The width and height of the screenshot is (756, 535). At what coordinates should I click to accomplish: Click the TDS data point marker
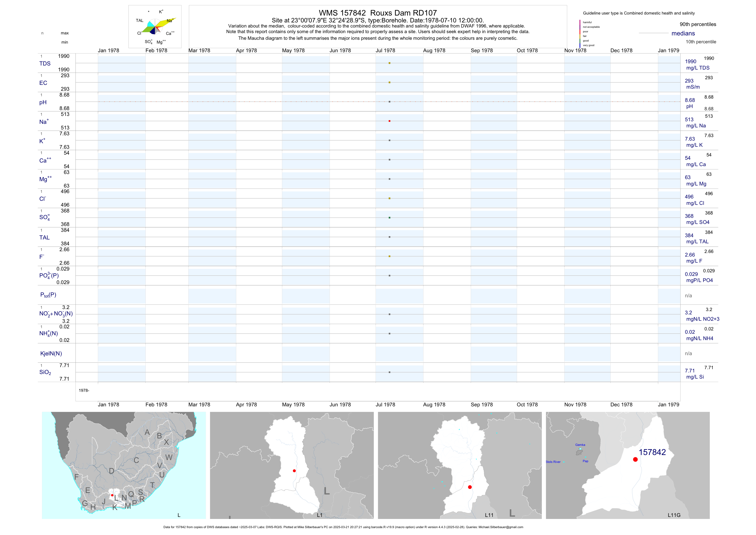point(389,63)
